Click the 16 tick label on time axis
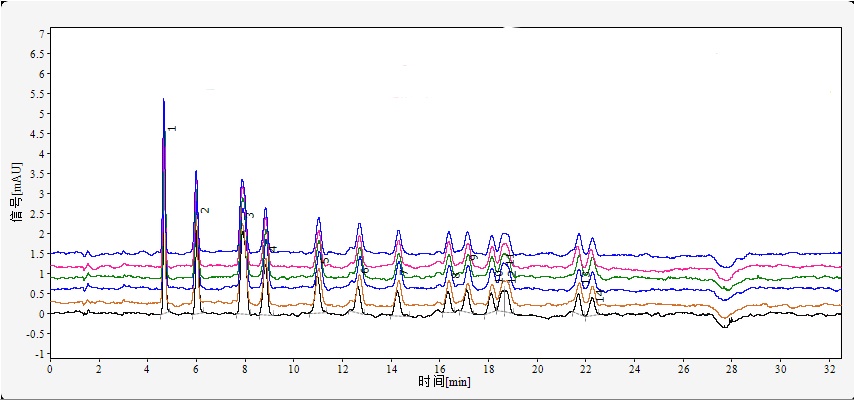The width and height of the screenshot is (854, 400). (439, 368)
